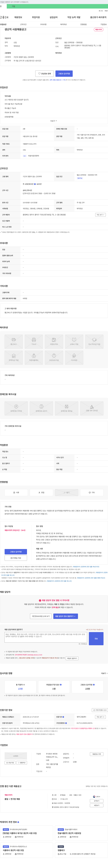
Task: Open the 앤플래그 recommended posting
Action: 61,850
